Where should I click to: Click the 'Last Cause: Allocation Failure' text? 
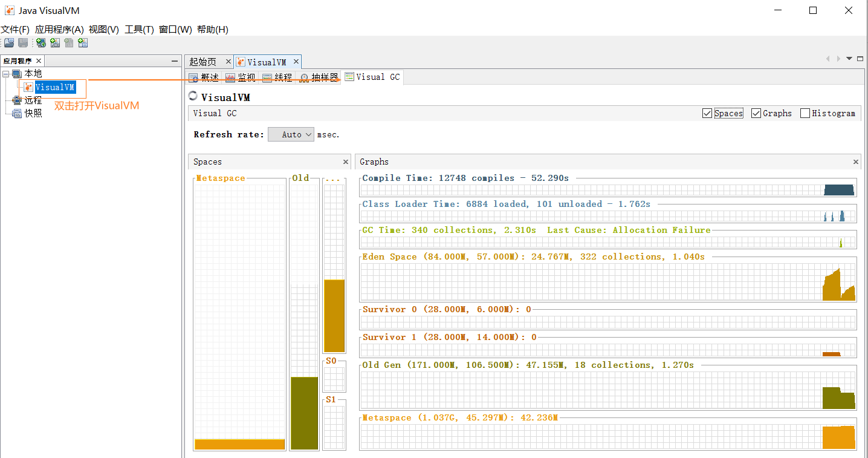pos(629,231)
